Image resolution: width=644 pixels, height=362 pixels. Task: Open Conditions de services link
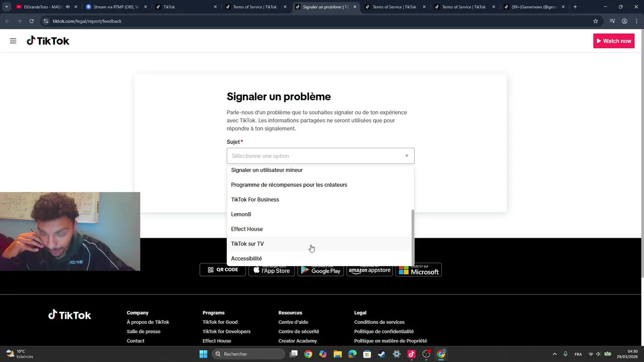(x=379, y=322)
